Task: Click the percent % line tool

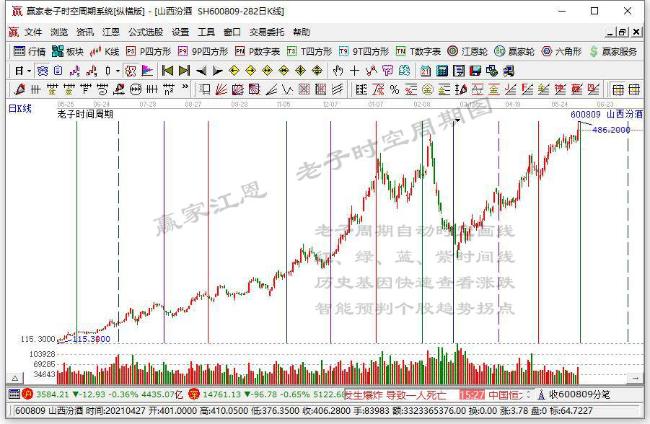Action: pyautogui.click(x=394, y=89)
